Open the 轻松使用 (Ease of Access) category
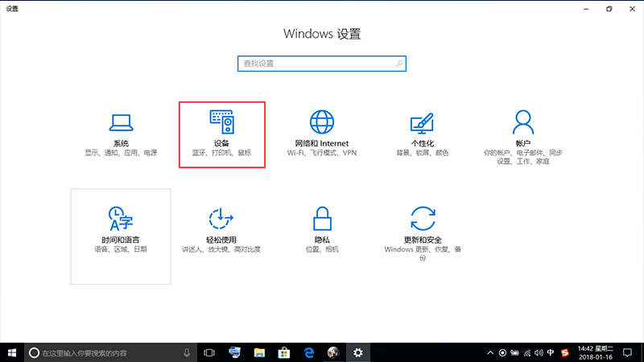Viewport: 644px width, 362px height. [221, 231]
